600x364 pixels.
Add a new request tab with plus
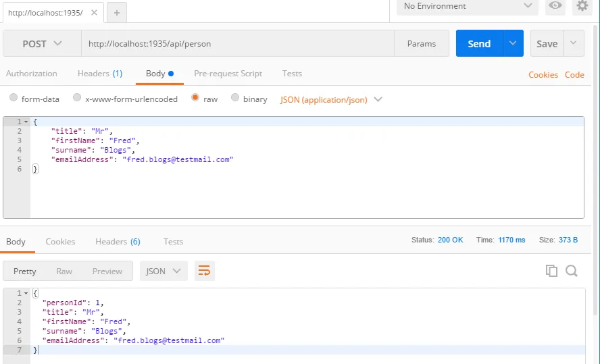(x=116, y=13)
